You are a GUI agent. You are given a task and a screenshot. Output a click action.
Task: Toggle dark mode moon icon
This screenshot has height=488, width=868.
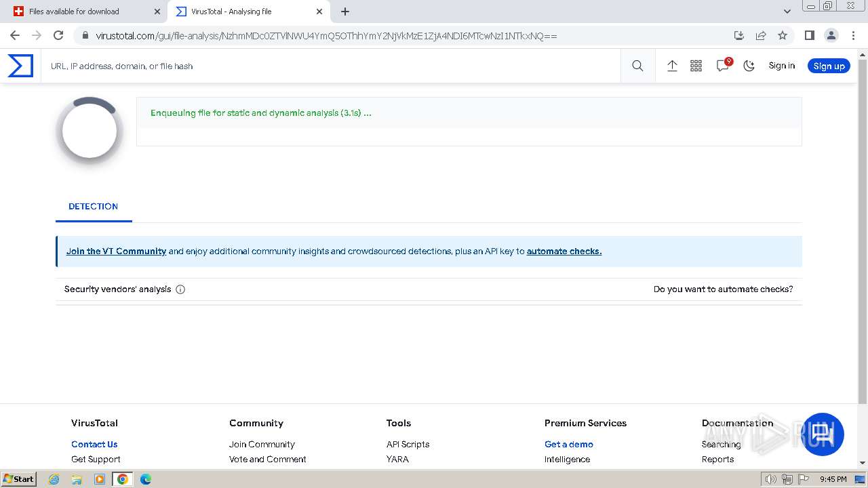[749, 66]
